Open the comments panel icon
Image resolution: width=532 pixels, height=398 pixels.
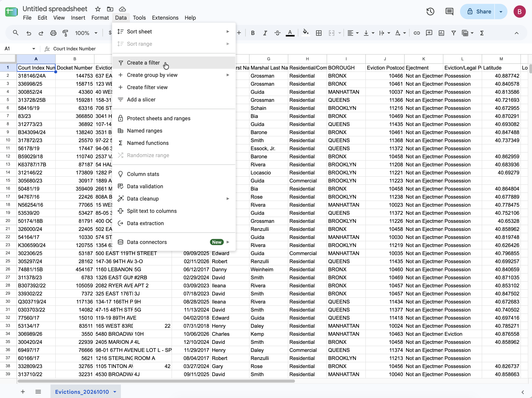pyautogui.click(x=449, y=12)
